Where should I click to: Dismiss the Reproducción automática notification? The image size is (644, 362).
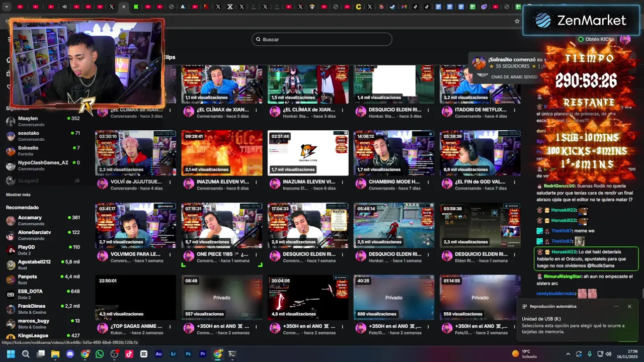pyautogui.click(x=629, y=306)
